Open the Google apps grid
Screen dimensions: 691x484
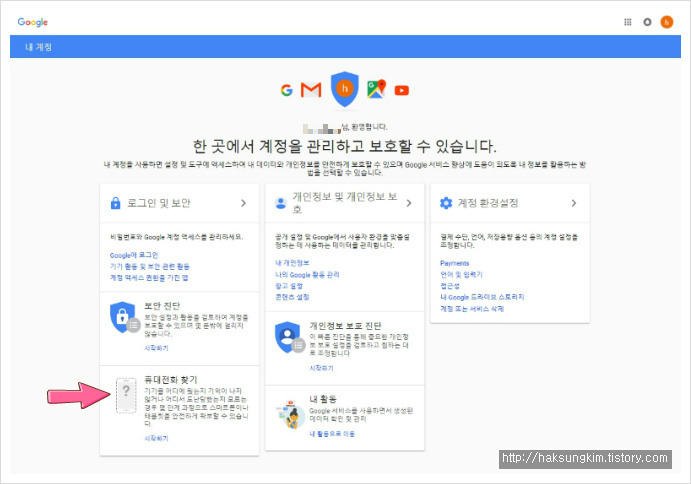point(628,22)
